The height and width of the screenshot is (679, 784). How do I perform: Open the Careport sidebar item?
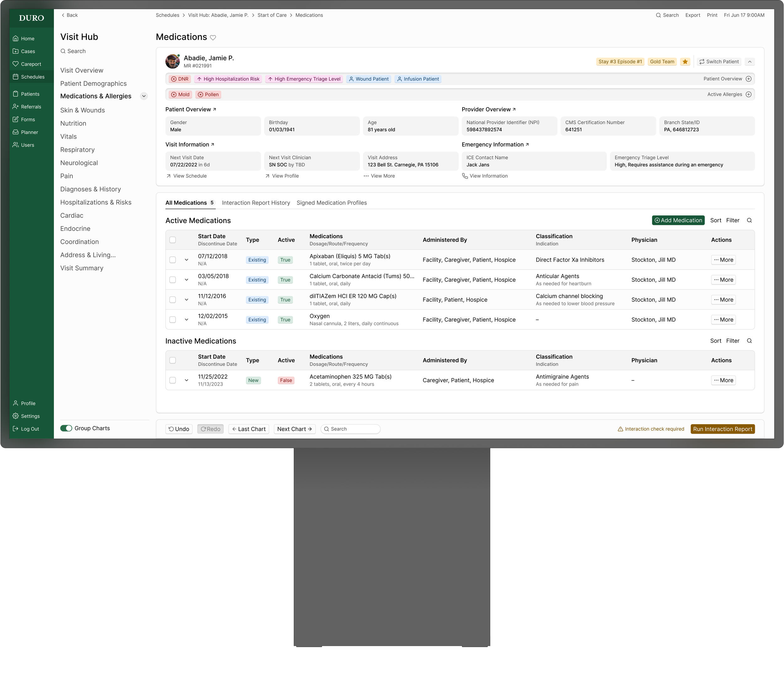coord(31,64)
